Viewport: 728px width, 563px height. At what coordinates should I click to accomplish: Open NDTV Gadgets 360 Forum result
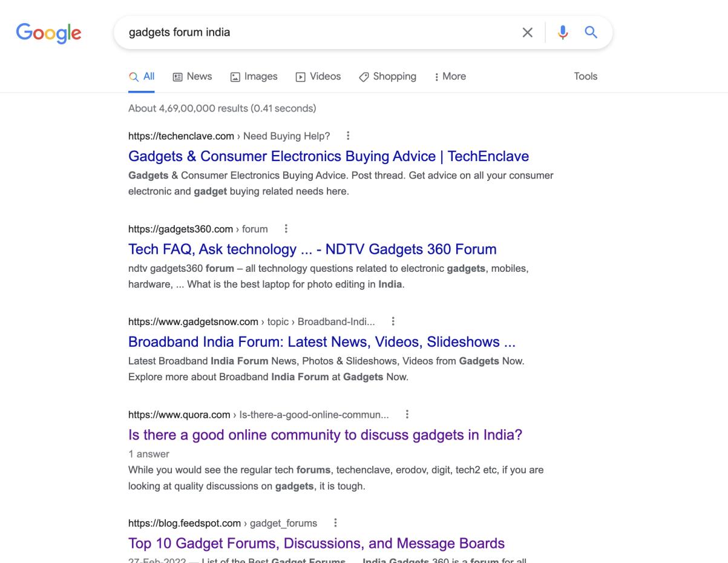(312, 249)
